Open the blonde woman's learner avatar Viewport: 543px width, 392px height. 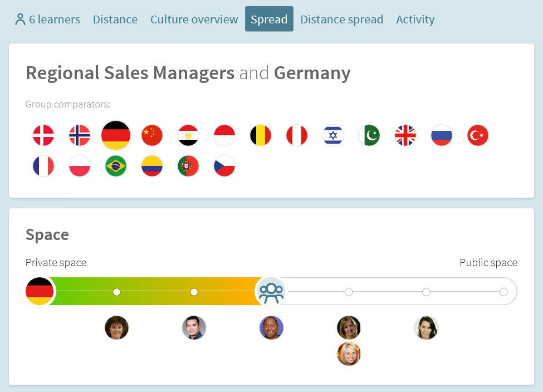[x=349, y=354]
